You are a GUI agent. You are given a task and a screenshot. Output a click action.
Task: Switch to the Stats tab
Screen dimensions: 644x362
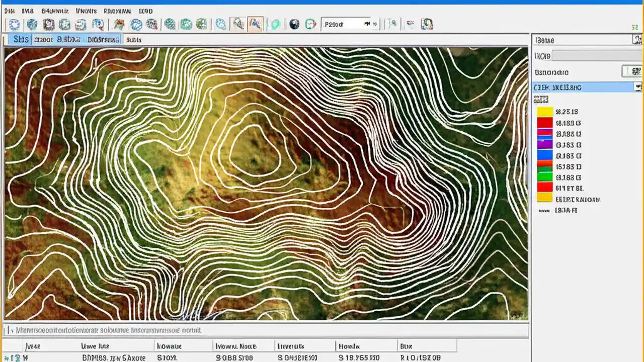[x=19, y=39]
